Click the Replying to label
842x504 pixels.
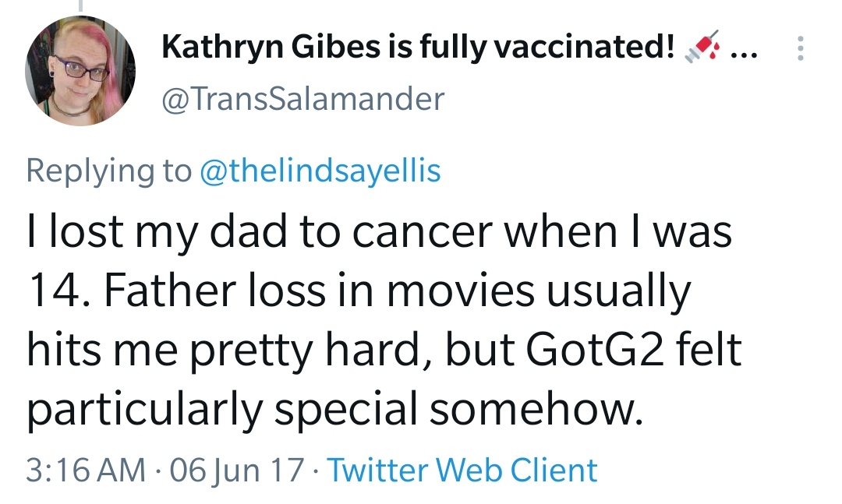point(109,170)
